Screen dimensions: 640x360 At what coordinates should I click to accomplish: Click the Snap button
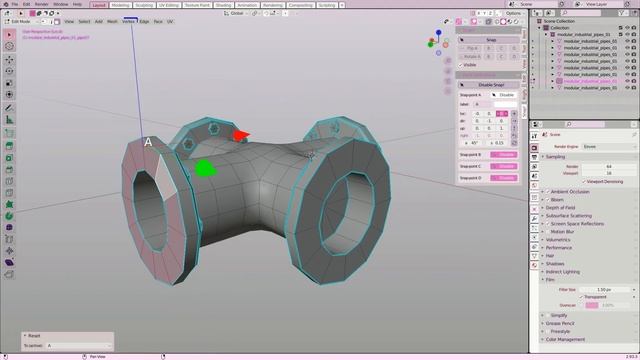(x=489, y=40)
